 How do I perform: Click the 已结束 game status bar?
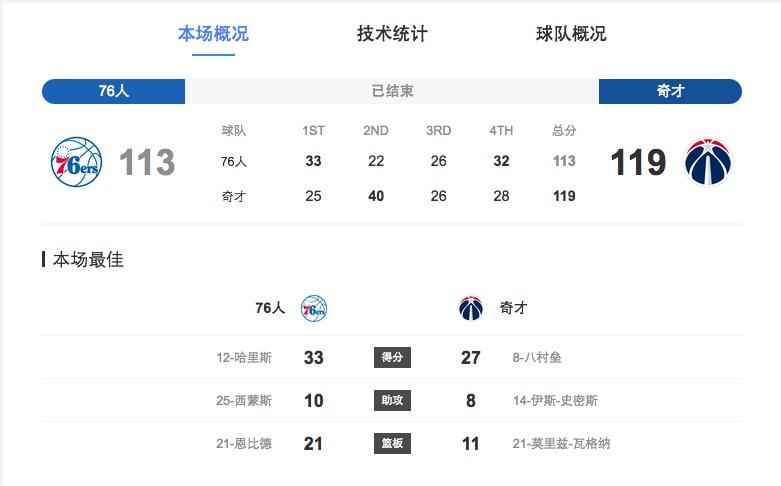[x=392, y=91]
